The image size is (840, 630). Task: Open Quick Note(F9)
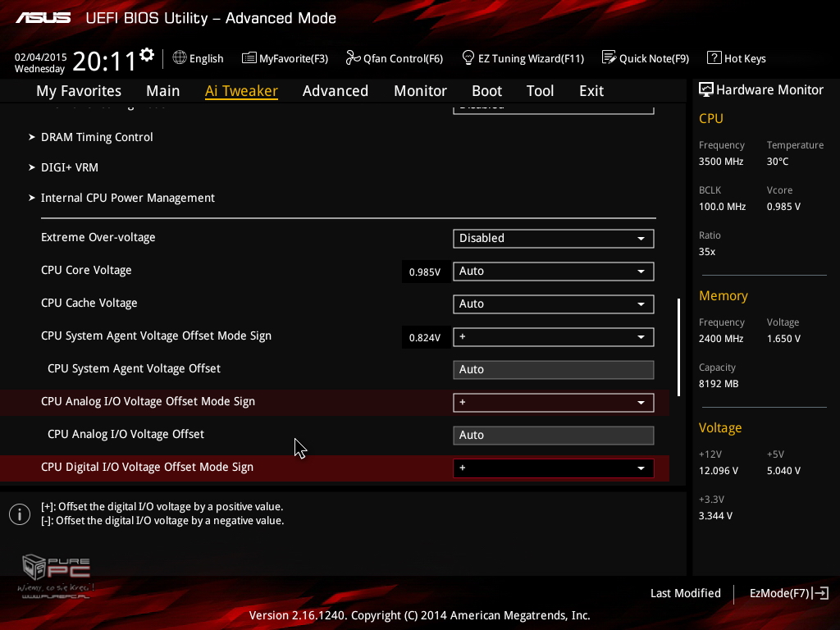pyautogui.click(x=646, y=58)
